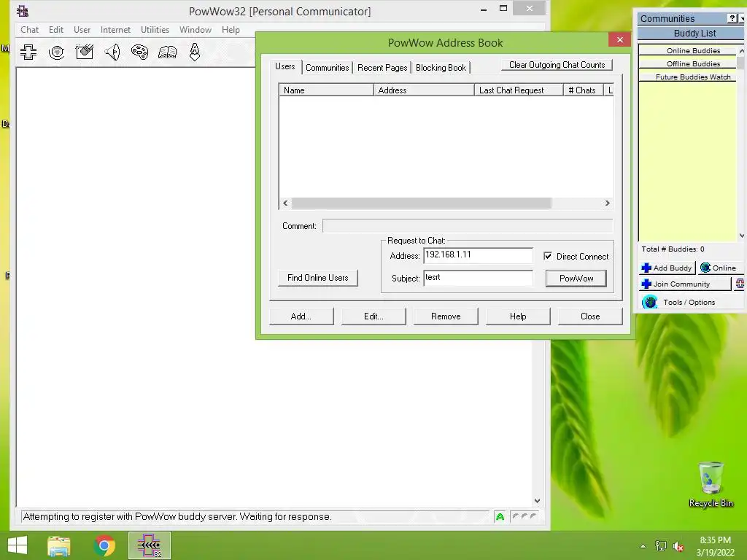Image resolution: width=747 pixels, height=560 pixels.
Task: Open the Utilities menu
Action: click(x=155, y=29)
